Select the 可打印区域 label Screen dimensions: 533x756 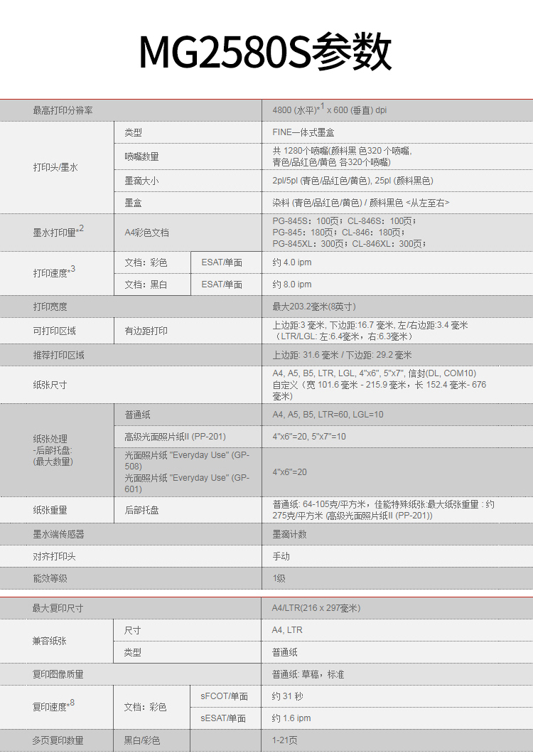click(x=55, y=331)
